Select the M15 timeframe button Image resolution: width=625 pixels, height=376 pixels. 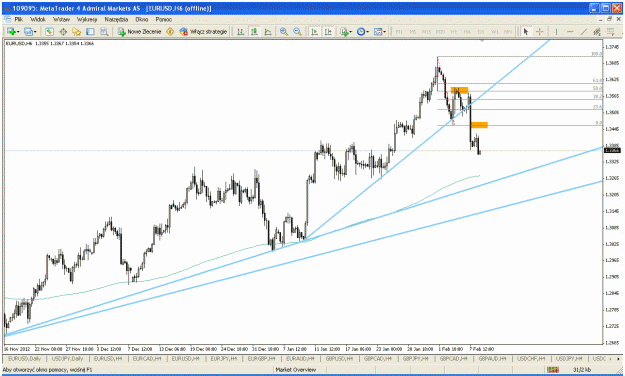coord(426,31)
